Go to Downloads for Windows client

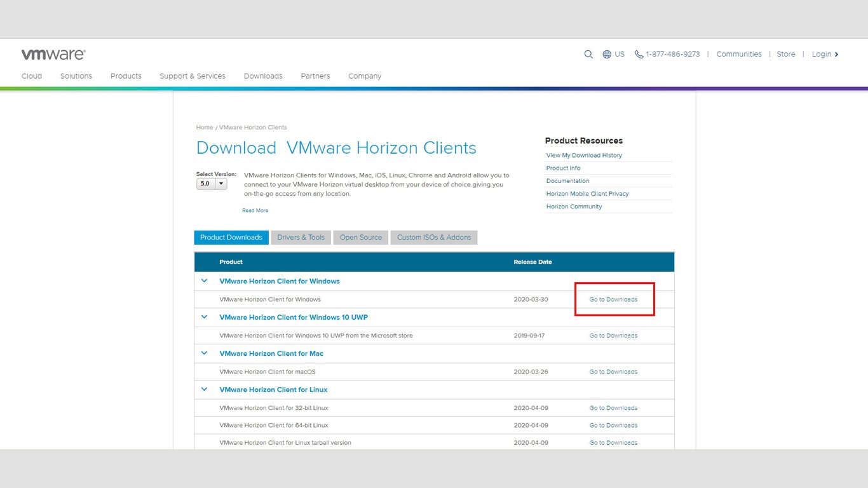(x=613, y=299)
